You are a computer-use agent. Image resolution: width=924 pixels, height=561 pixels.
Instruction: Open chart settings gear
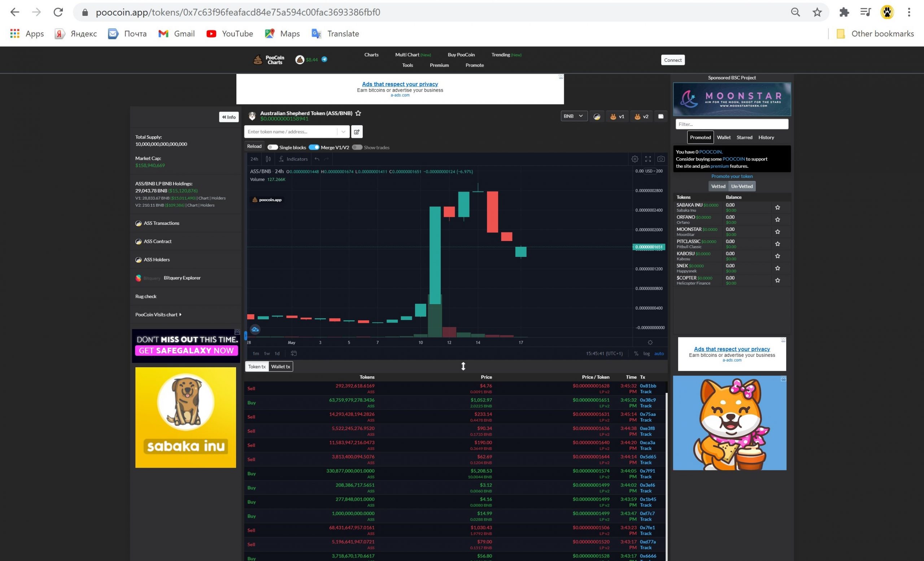click(x=635, y=159)
